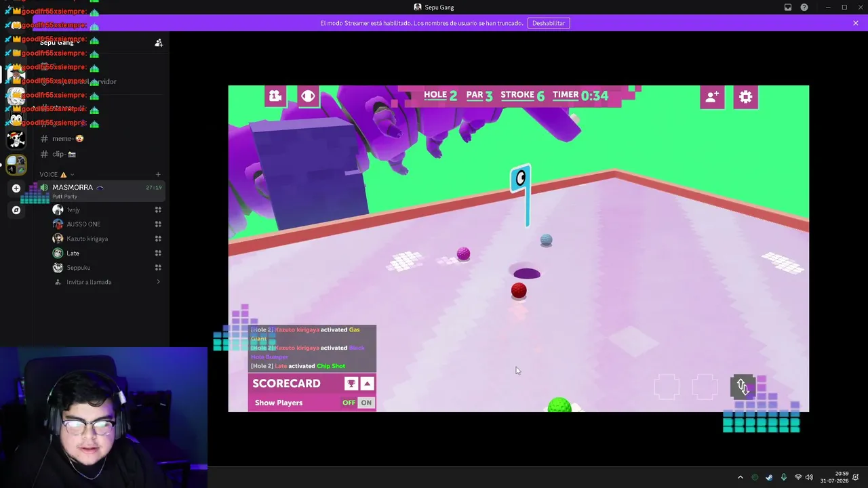Click the swap arrows icon in the game

pyautogui.click(x=743, y=386)
